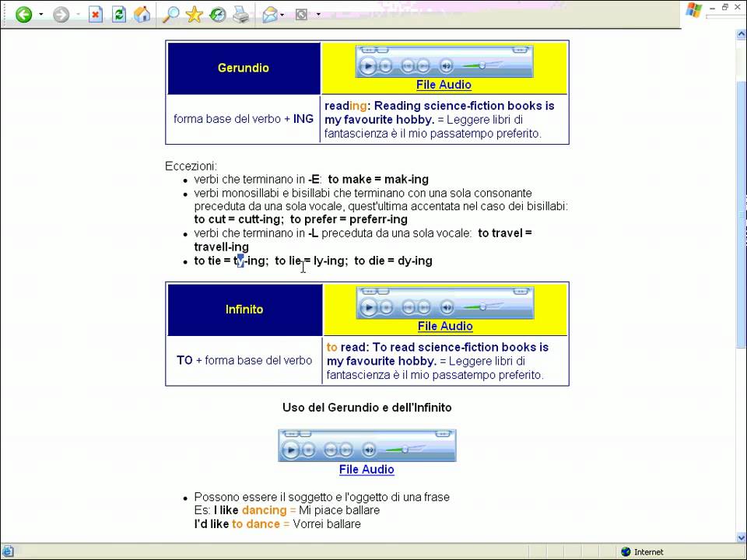This screenshot has width=747, height=560.
Task: Open Favorites with the star icon
Action: point(194,14)
